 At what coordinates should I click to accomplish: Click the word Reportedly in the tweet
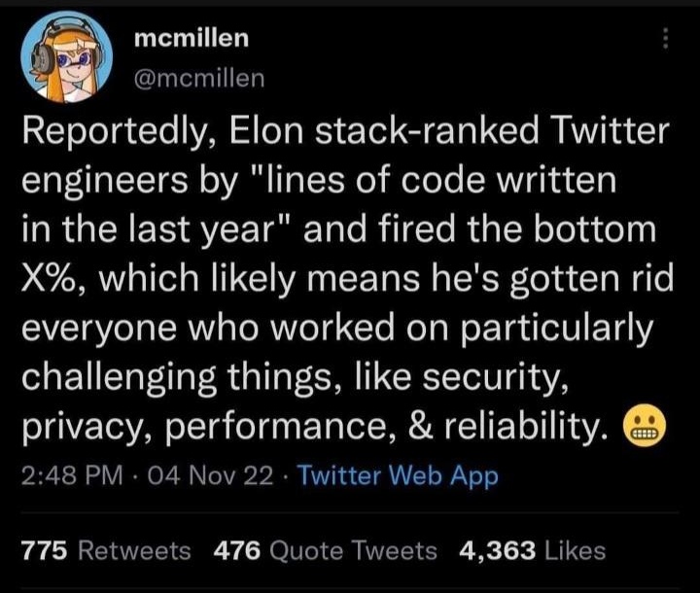pyautogui.click(x=106, y=131)
